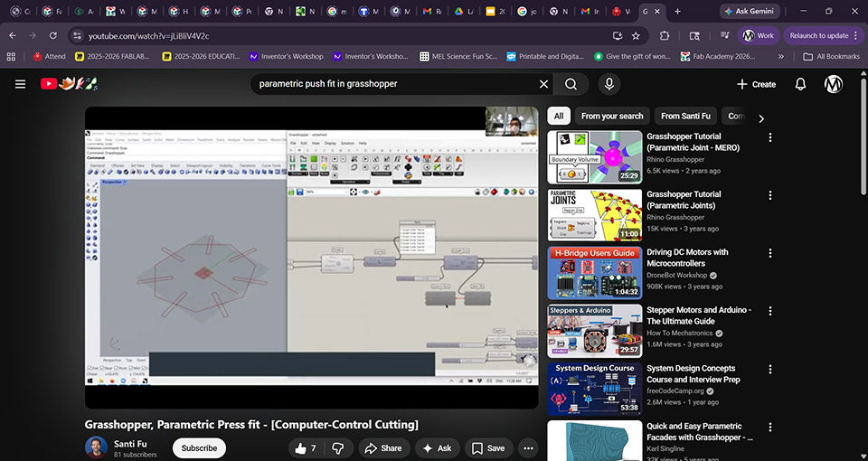Go back in the browser

pyautogui.click(x=13, y=35)
